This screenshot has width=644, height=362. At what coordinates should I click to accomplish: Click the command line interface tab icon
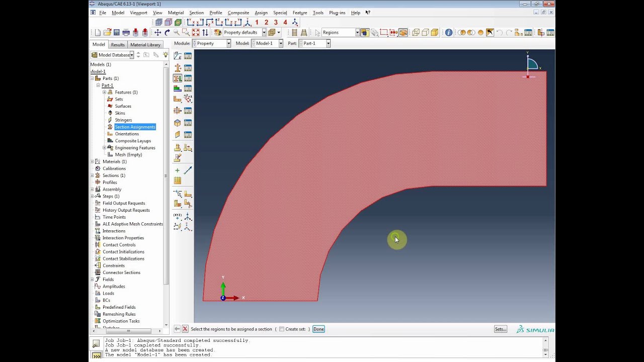coord(96,354)
